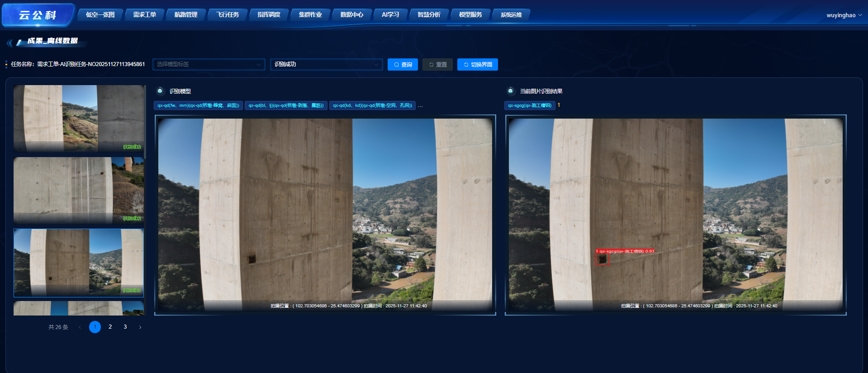Click the 切换界面 switch view button
Image resolution: width=868 pixels, height=373 pixels.
coord(478,64)
